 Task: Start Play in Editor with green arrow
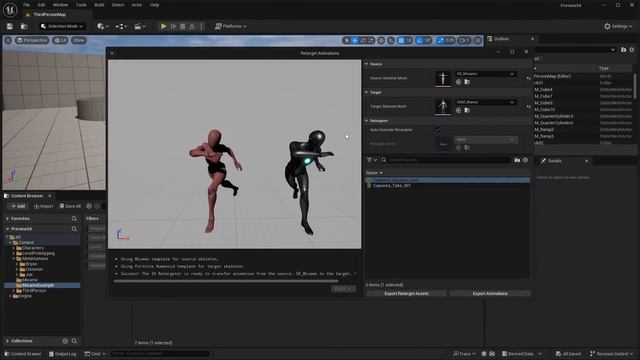pyautogui.click(x=163, y=27)
